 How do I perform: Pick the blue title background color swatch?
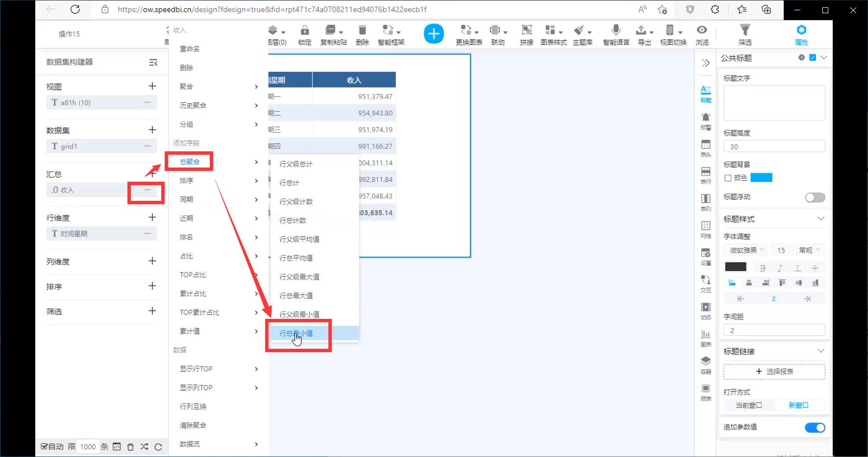coord(762,178)
